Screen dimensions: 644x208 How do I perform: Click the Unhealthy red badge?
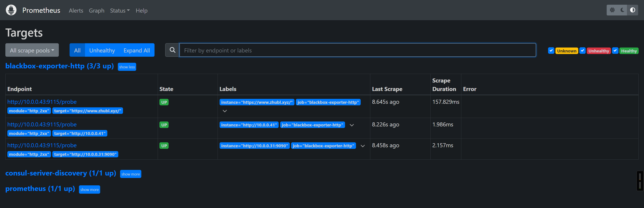tap(599, 51)
